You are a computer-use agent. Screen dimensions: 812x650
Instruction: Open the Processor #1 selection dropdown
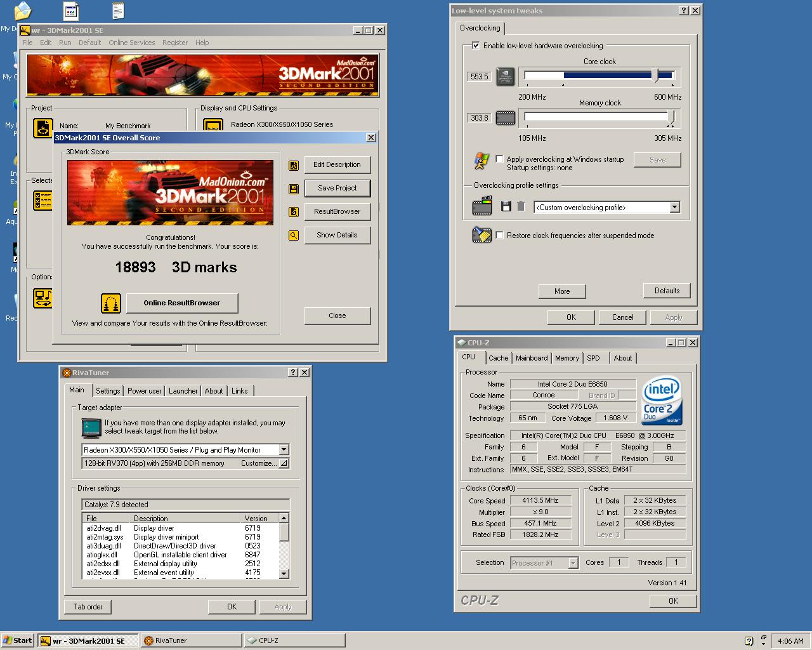[573, 563]
